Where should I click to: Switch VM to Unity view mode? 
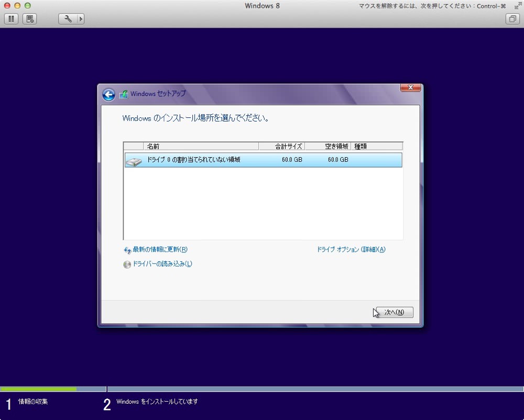click(512, 19)
